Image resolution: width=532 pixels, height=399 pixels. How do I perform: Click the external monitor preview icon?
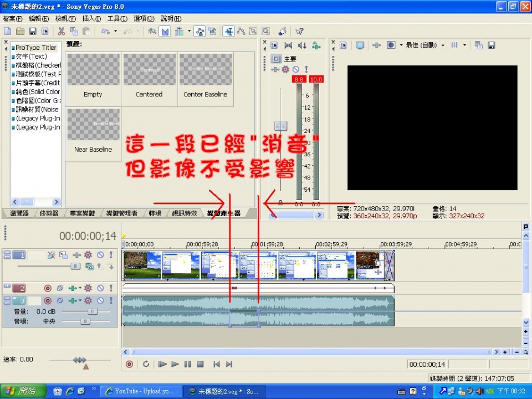[x=360, y=45]
